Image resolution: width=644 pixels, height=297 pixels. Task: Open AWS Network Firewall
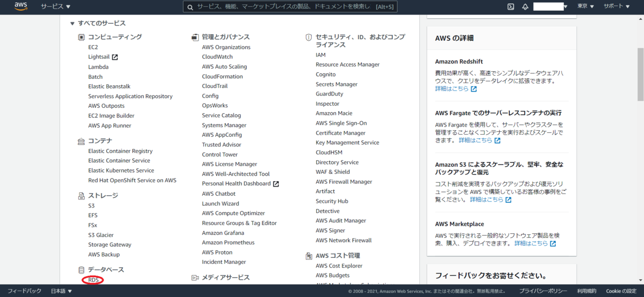tap(343, 240)
